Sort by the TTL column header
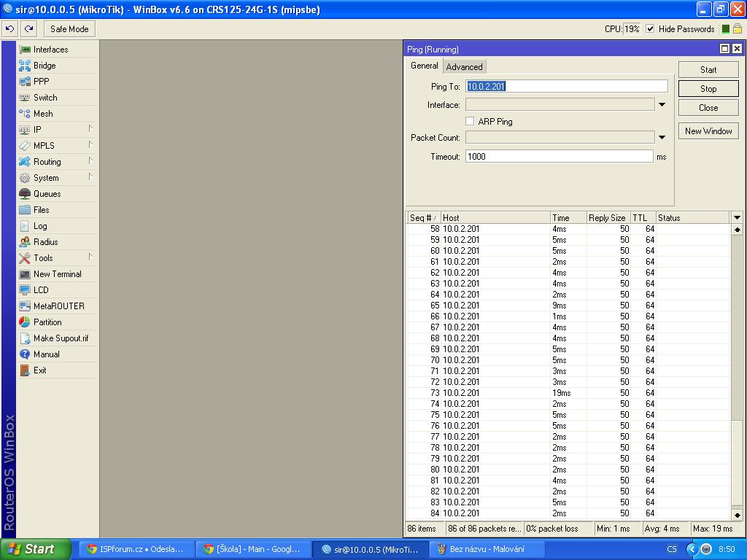747x560 pixels. click(x=643, y=217)
